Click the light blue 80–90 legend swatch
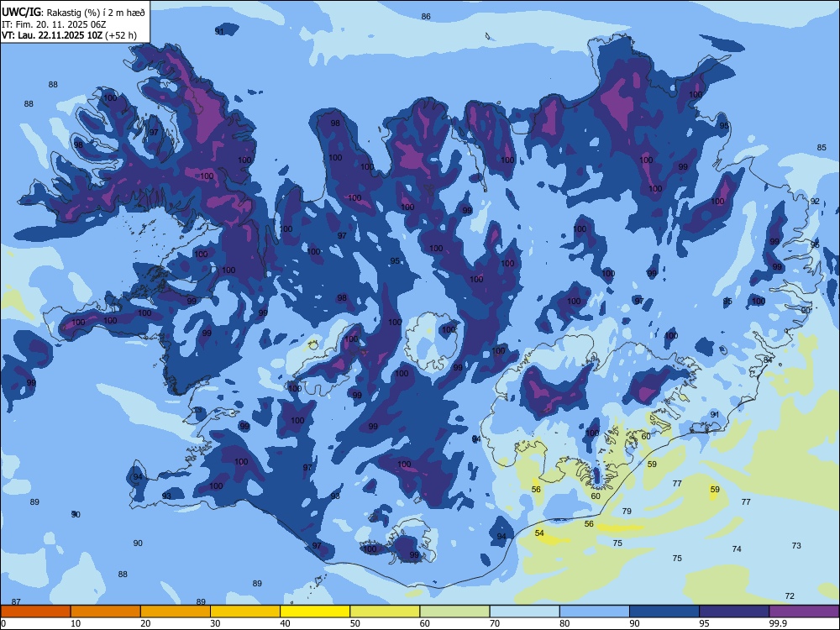 click(x=595, y=612)
